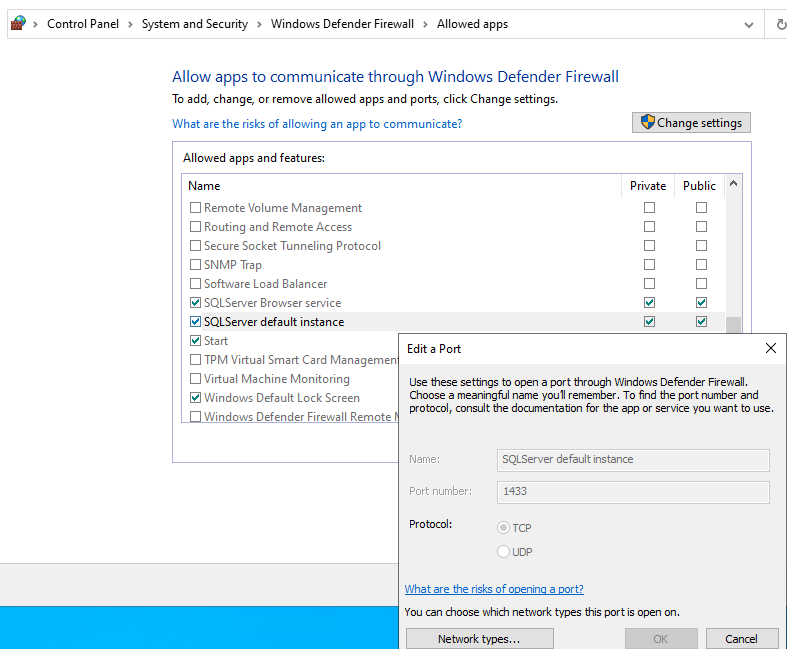Go to System and Security breadcrumb

pos(195,24)
